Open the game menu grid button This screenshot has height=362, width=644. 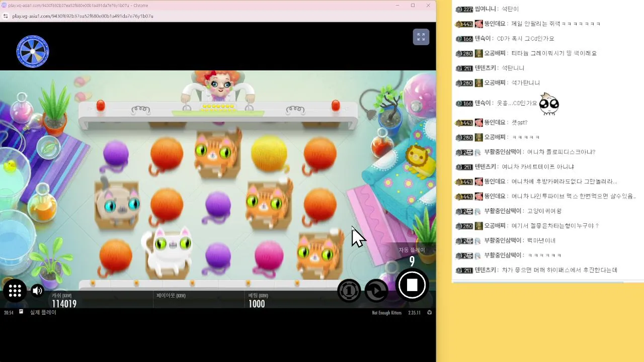tap(15, 291)
